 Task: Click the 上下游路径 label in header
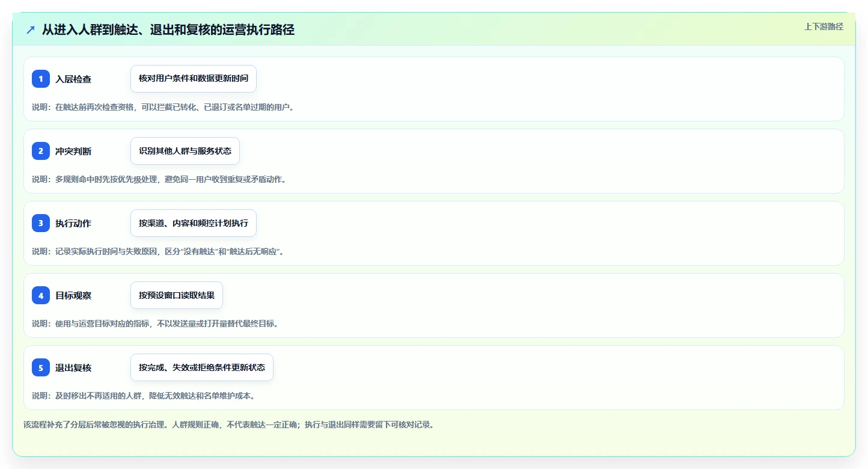coord(824,26)
